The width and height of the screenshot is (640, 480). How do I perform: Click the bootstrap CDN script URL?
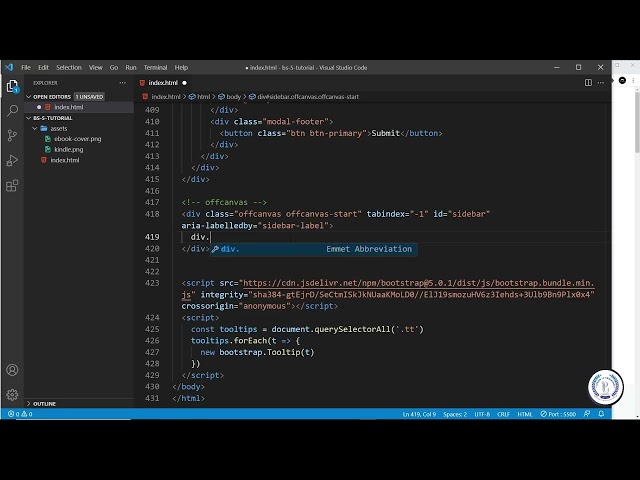point(418,283)
